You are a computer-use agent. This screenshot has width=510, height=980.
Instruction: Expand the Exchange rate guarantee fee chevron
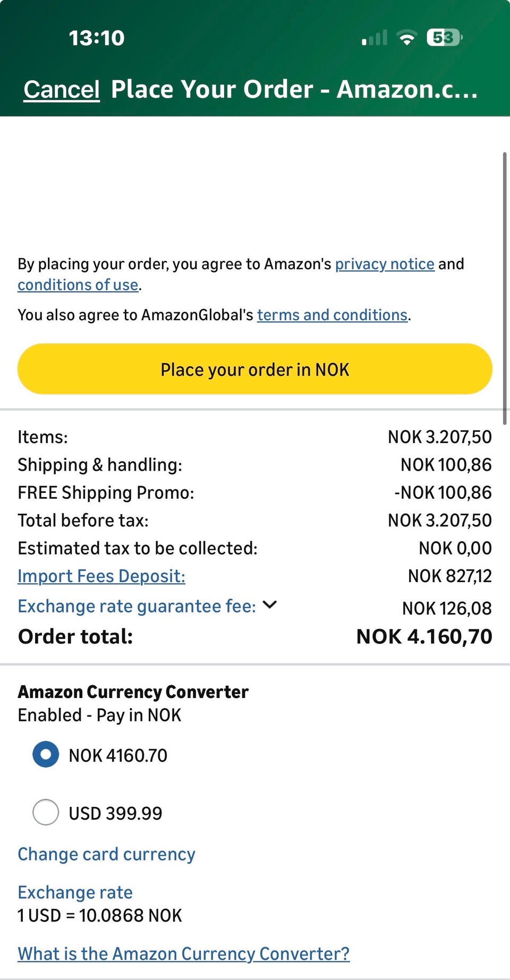[x=270, y=605]
